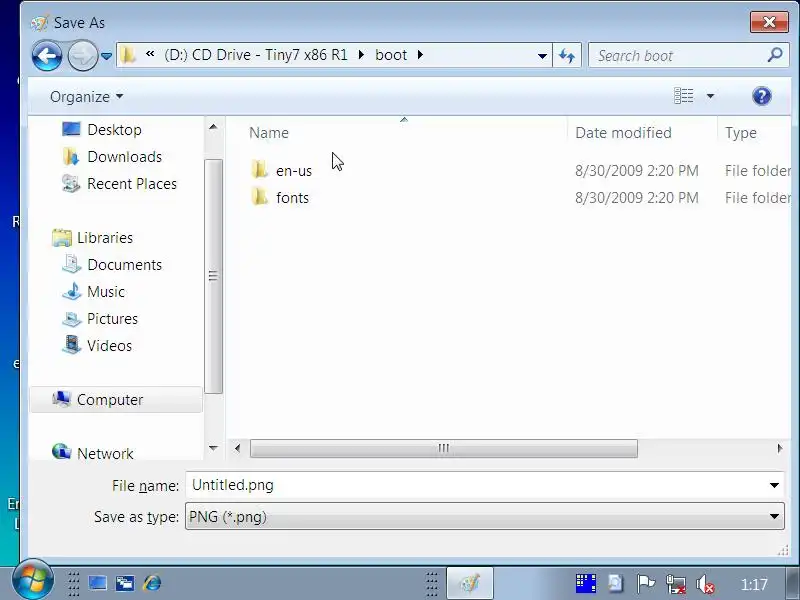Click the en-us folder icon
The width and height of the screenshot is (800, 600).
click(259, 169)
